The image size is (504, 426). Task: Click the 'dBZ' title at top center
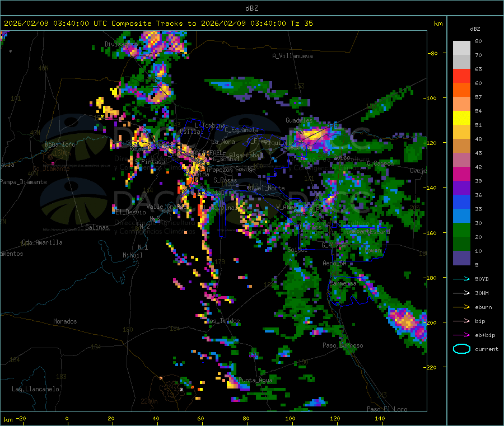tap(251, 8)
